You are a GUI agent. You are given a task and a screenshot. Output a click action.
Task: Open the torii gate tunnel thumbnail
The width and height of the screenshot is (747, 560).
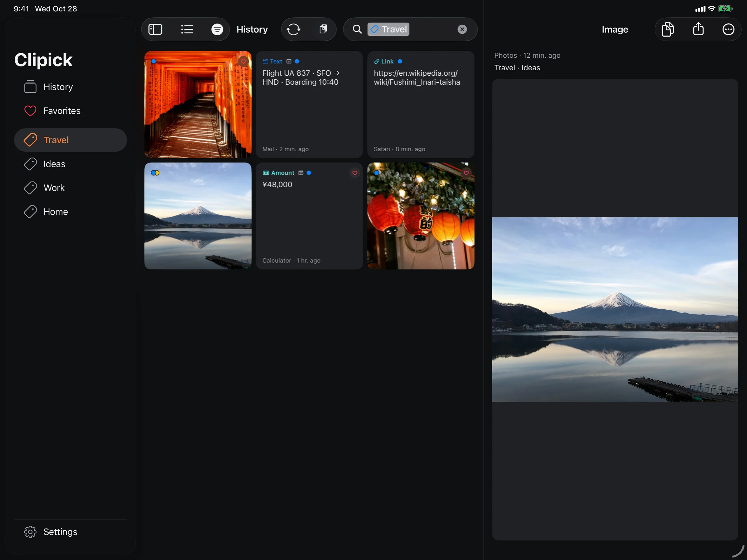tap(198, 105)
